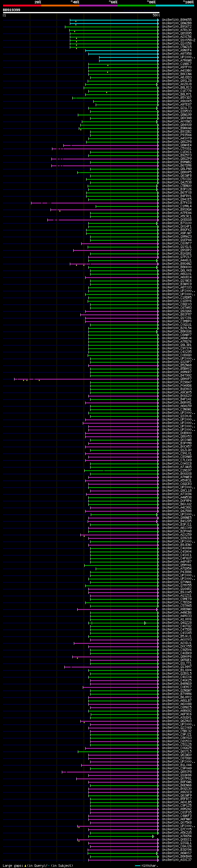
Task: Select hit label UniRef100_A9TFY0
Action: [x=177, y=67]
